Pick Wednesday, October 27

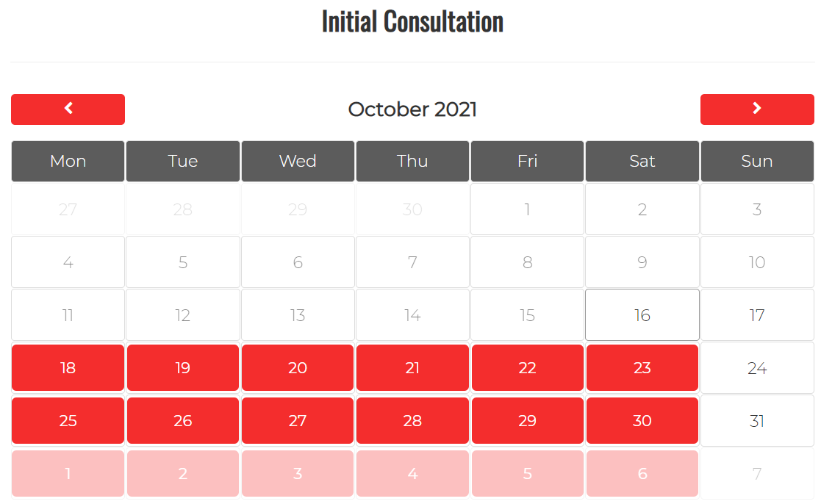[x=298, y=420]
